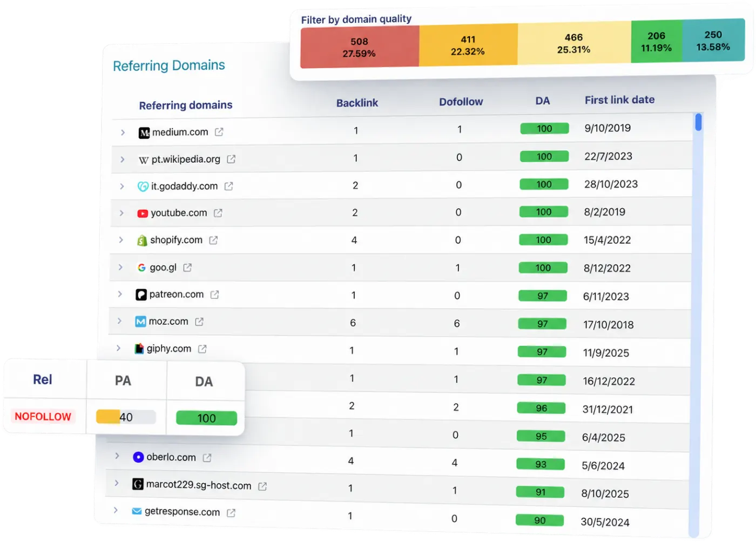The width and height of the screenshot is (756, 554).
Task: Expand the goo.gl row
Action: click(x=120, y=267)
